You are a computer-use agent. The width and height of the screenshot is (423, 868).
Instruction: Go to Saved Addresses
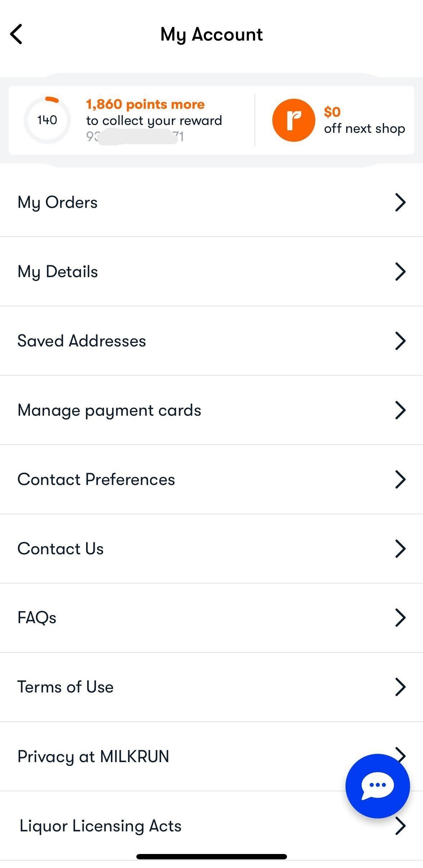[x=82, y=341]
